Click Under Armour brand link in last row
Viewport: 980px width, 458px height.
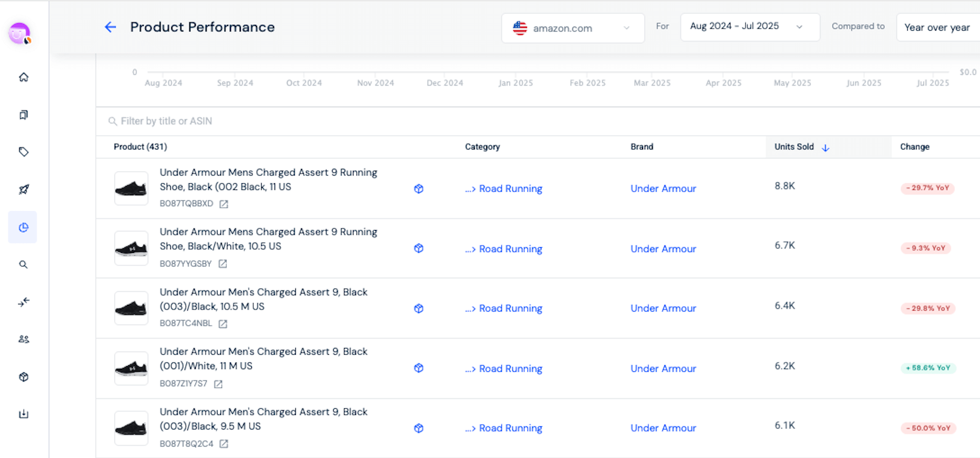pyautogui.click(x=663, y=428)
